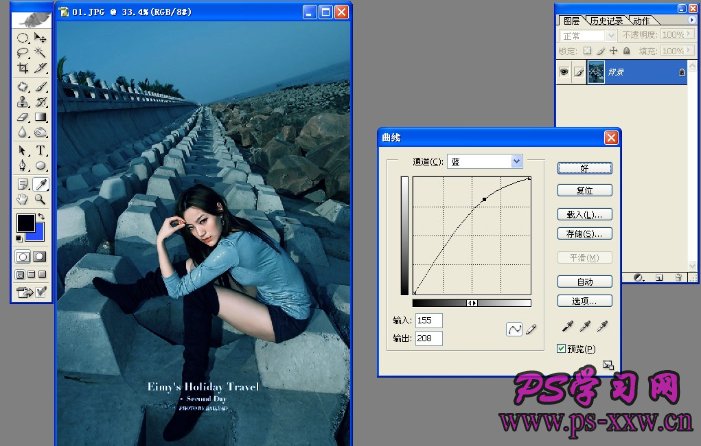
Task: Select the Sponge tool
Action: point(40,132)
